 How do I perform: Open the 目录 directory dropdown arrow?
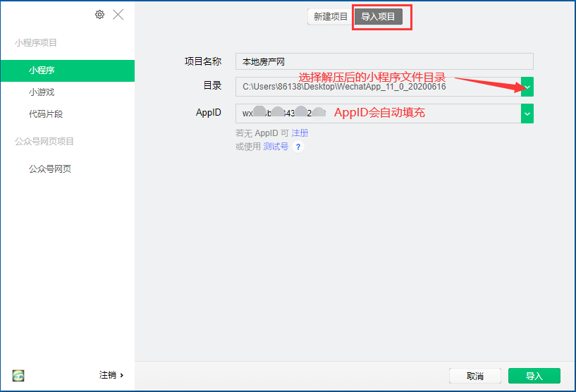[x=527, y=87]
